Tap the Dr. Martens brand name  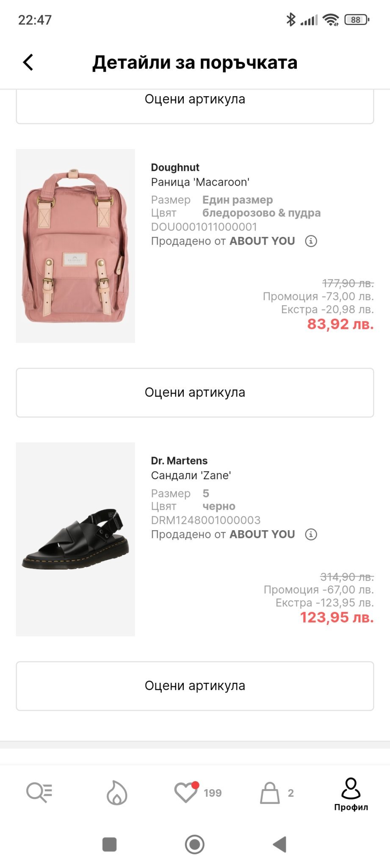click(179, 461)
